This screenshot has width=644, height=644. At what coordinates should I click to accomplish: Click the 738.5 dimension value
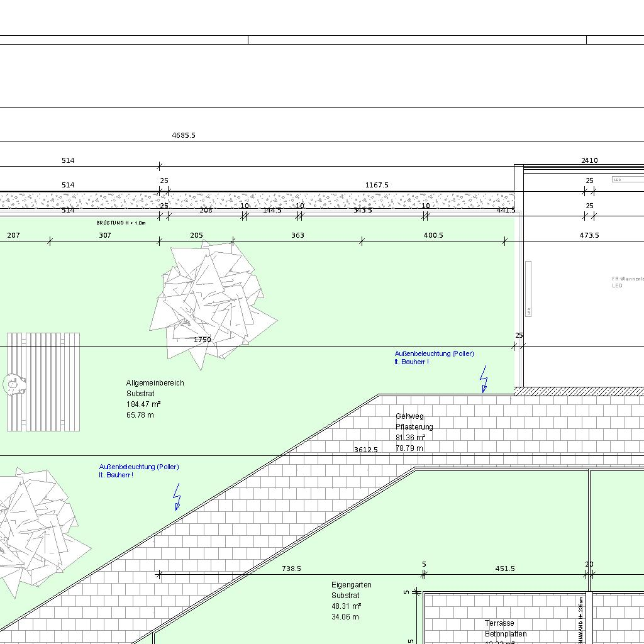pyautogui.click(x=292, y=569)
